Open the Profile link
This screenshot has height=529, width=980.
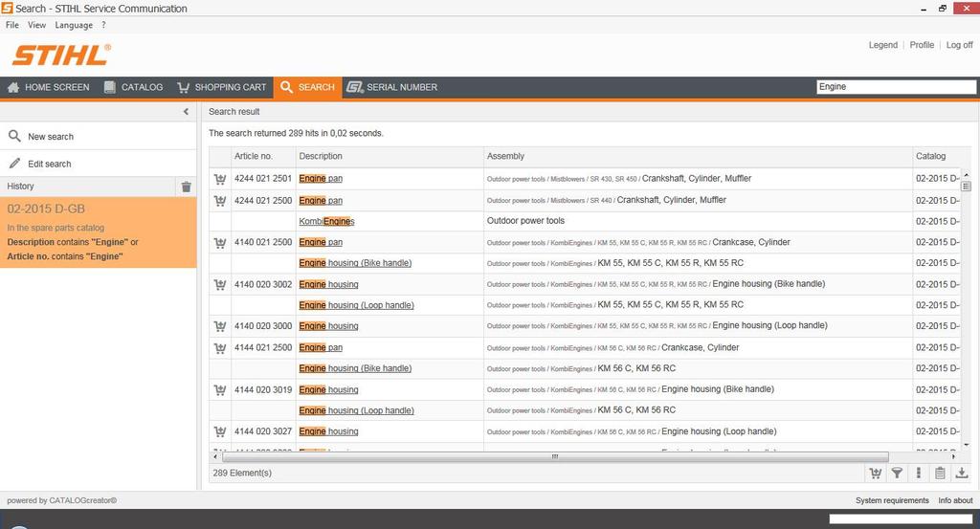[922, 45]
